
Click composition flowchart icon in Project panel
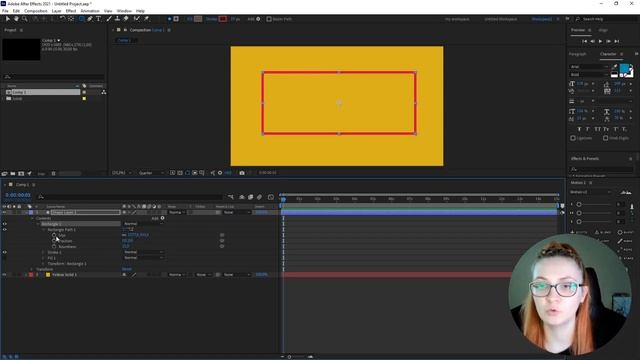pos(104,92)
